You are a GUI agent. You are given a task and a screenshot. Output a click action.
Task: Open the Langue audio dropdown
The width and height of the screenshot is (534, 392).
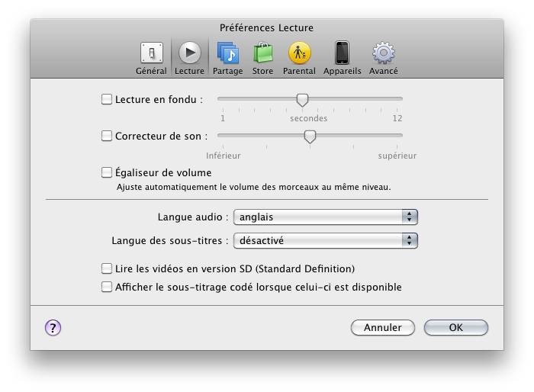tap(326, 217)
